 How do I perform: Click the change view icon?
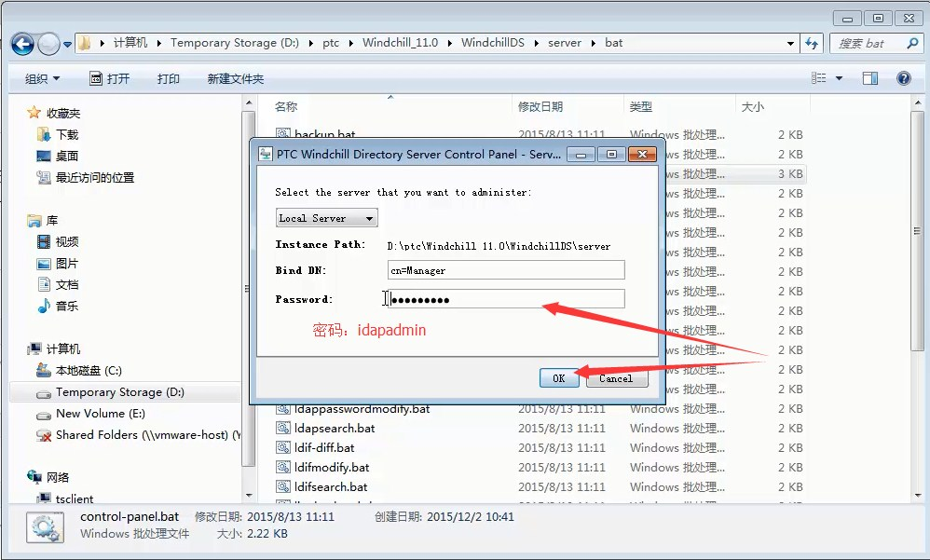(818, 77)
